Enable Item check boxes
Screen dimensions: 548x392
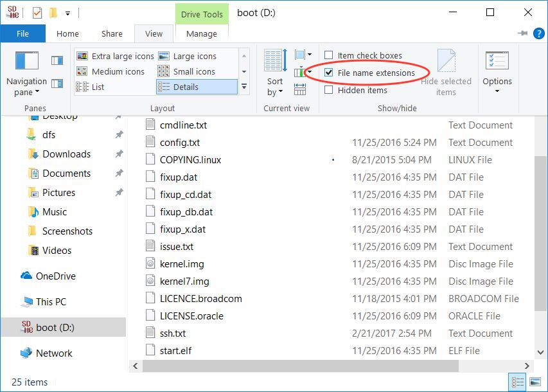[x=329, y=56]
